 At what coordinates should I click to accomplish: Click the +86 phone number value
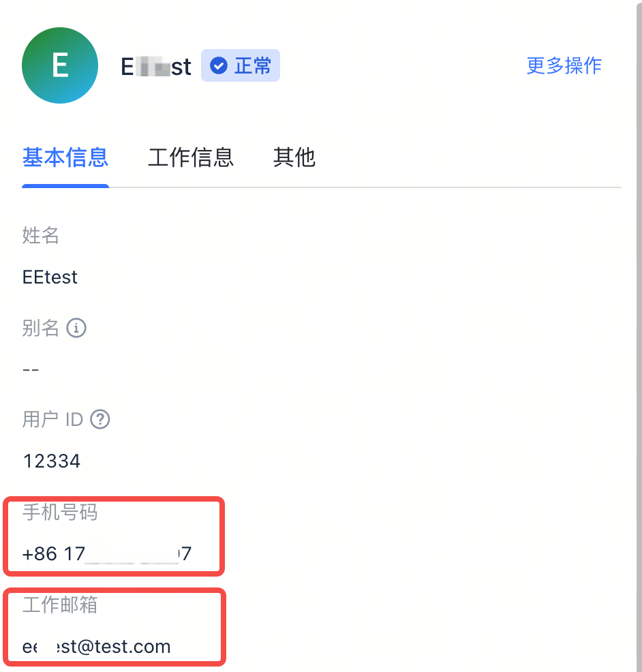107,553
